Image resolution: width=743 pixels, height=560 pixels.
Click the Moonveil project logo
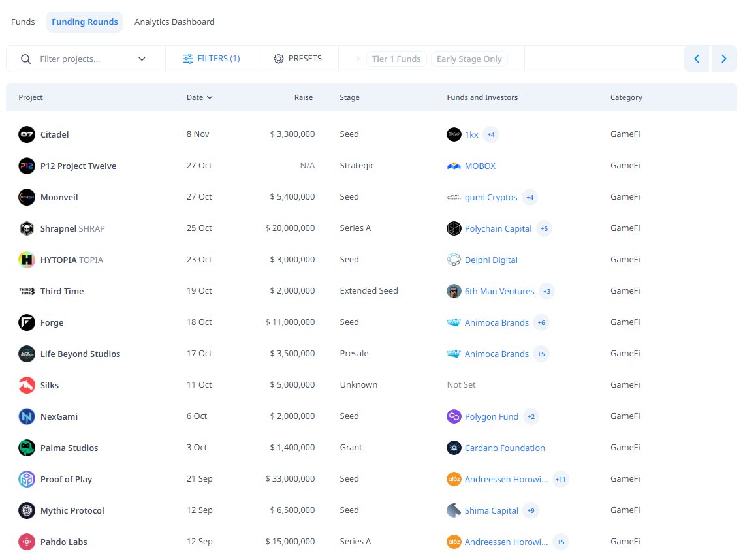[x=27, y=197]
